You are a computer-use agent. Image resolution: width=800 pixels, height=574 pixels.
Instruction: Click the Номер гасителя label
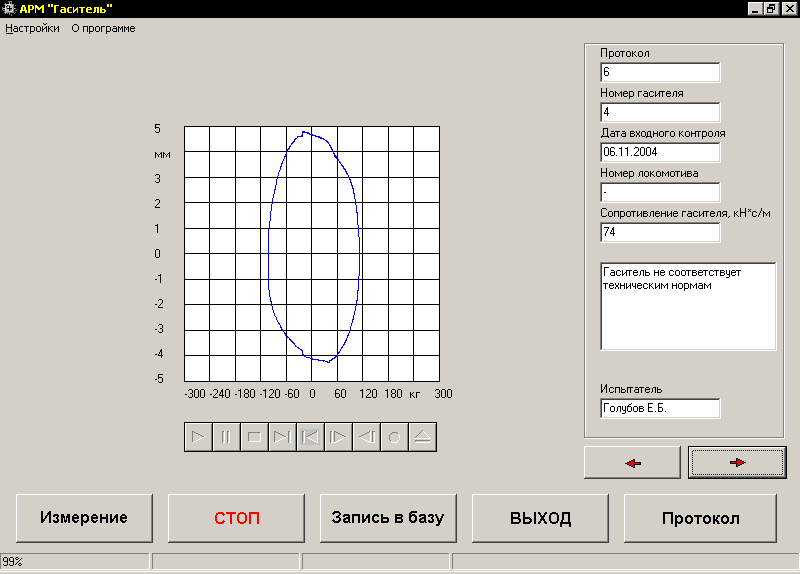[x=642, y=93]
